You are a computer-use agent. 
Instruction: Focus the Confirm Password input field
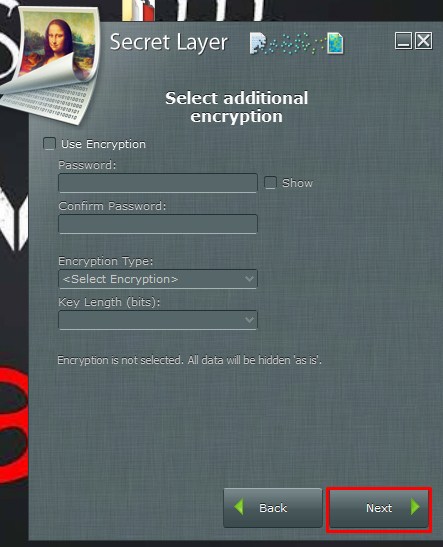click(x=158, y=224)
